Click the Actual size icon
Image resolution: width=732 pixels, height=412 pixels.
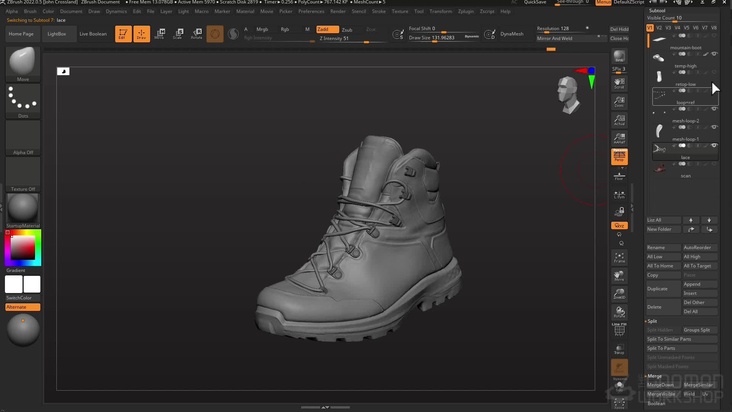coord(619,121)
